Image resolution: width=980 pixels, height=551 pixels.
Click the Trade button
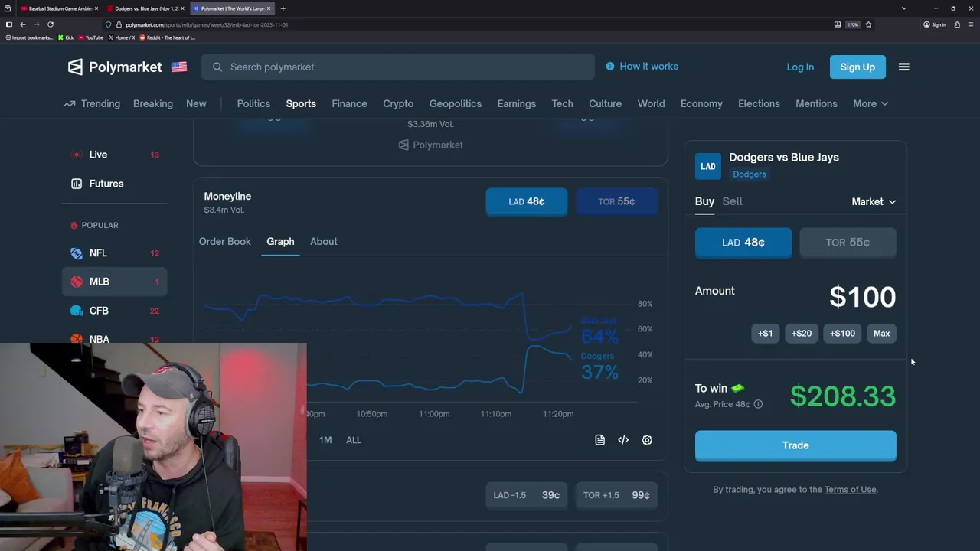pos(795,445)
